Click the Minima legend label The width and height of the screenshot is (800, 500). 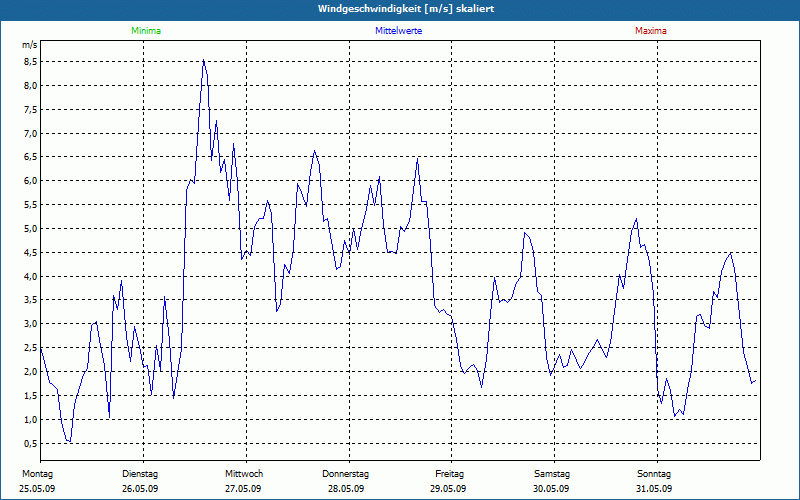coord(146,31)
